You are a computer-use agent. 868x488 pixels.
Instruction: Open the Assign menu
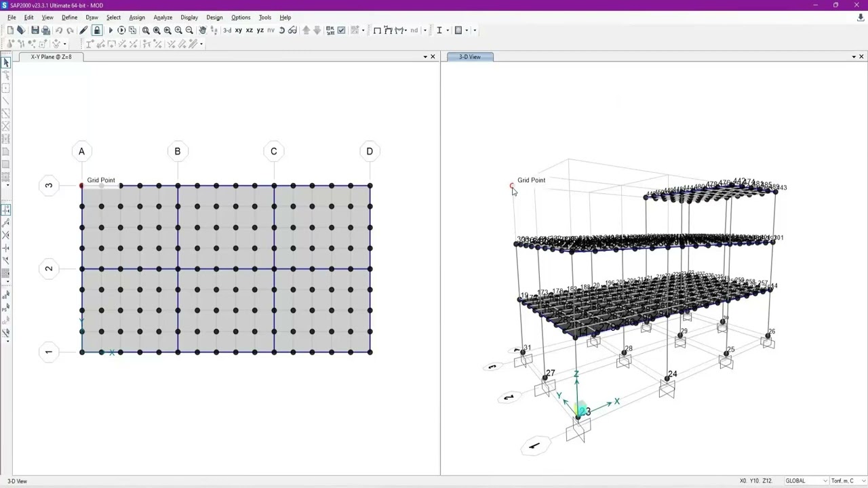[x=137, y=18]
